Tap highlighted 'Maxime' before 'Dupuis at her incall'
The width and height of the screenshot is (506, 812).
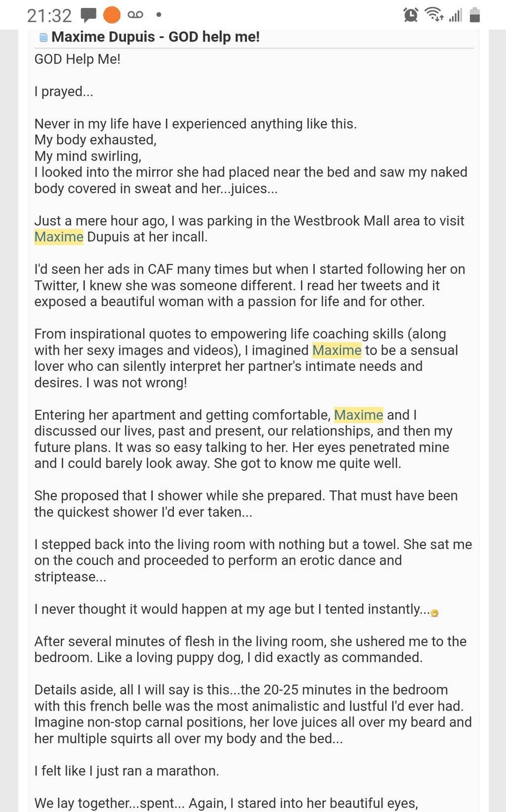click(59, 237)
